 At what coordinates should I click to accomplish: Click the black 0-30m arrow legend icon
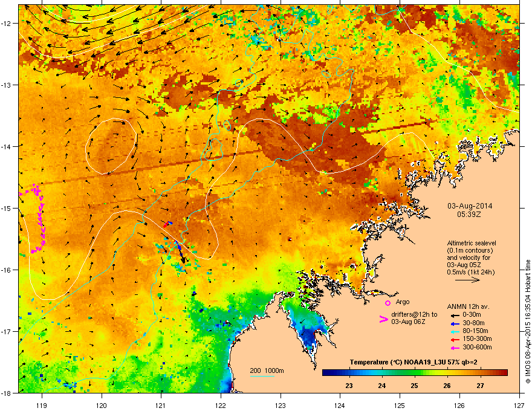pyautogui.click(x=455, y=315)
